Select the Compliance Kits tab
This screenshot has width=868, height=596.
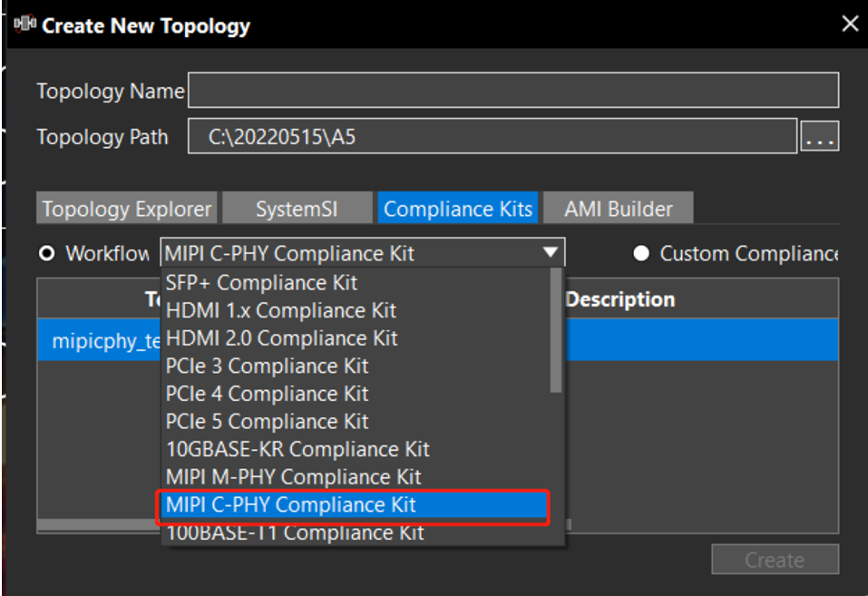458,209
